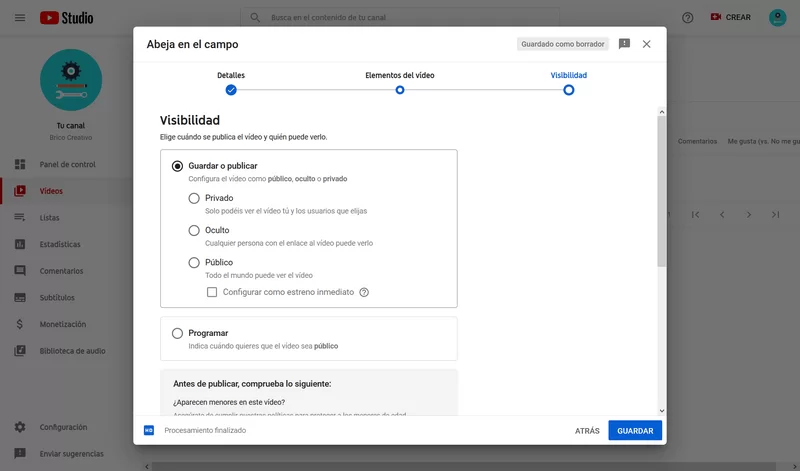Select the Programar radio option
800x471 pixels.
(177, 333)
